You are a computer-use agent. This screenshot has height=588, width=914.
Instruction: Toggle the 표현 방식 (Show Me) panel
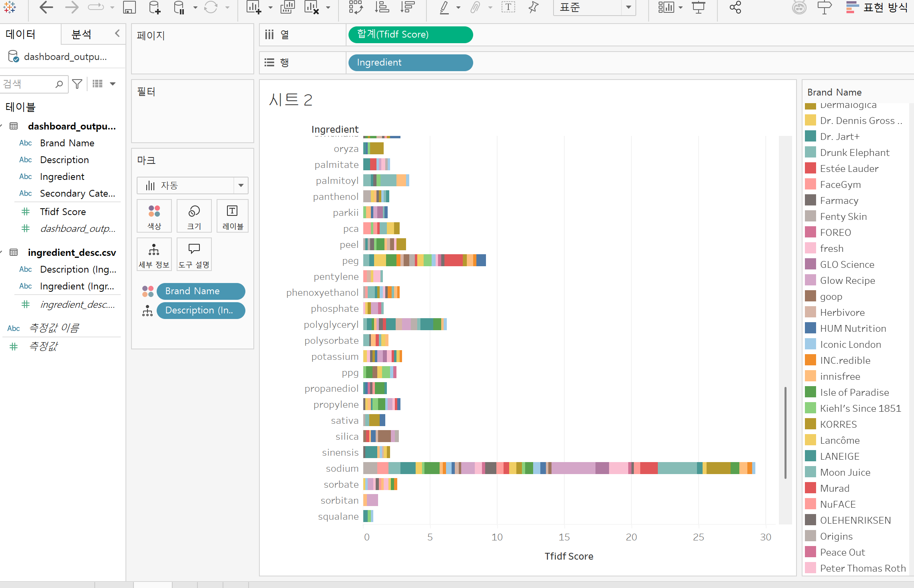click(x=877, y=7)
